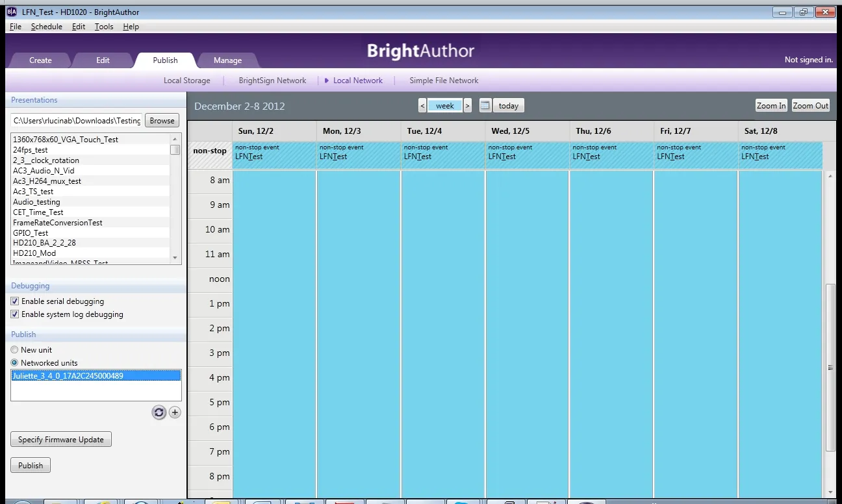Choose the Simple File Network option
Screen dimensions: 842x504
(x=444, y=81)
